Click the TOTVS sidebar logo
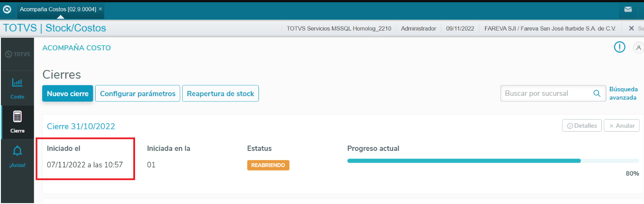Image resolution: width=644 pixels, height=204 pixels. tap(17, 54)
